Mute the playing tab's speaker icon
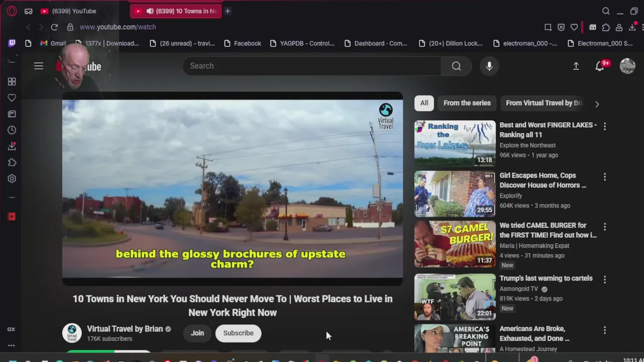 (x=150, y=11)
